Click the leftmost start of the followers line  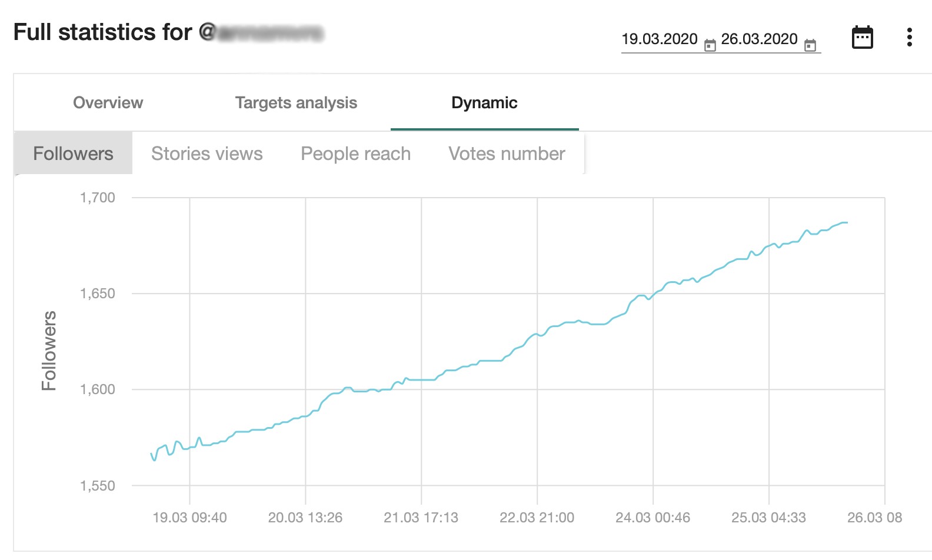click(152, 454)
